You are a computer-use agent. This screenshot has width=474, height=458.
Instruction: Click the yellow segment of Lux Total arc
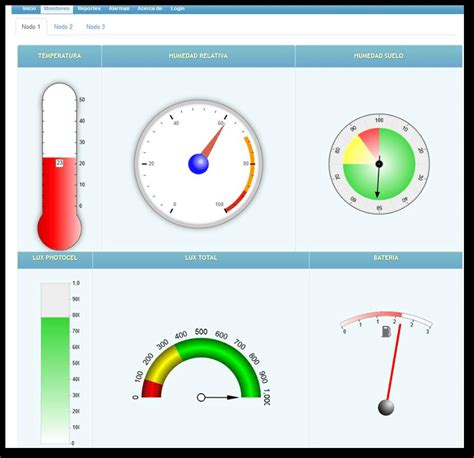[163, 365]
